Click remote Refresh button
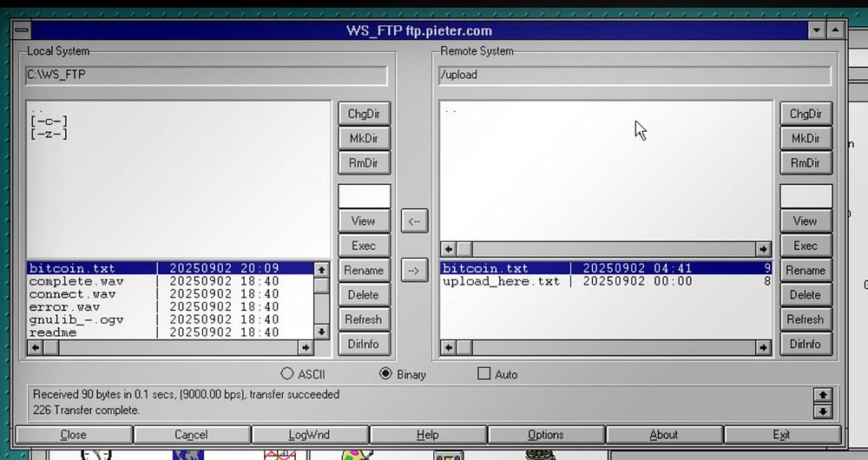Viewport: 868px width, 460px height. coord(806,319)
